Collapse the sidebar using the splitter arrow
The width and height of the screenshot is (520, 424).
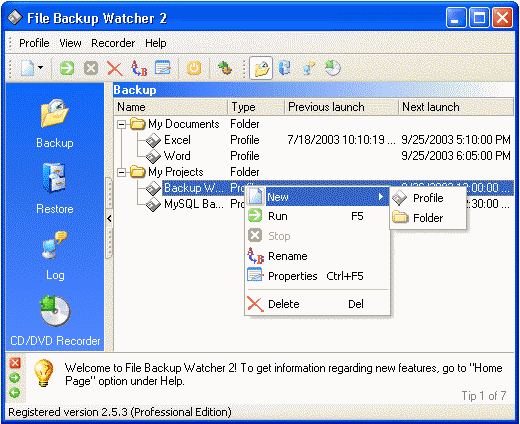coord(109,219)
